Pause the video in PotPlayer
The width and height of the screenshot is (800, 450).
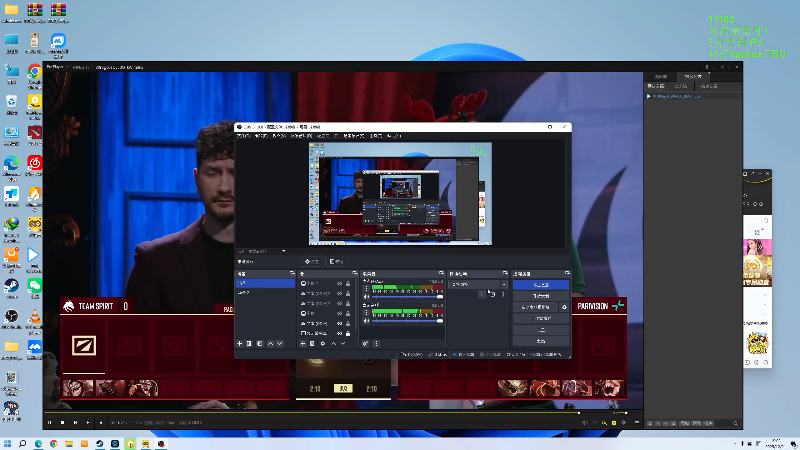pos(49,422)
